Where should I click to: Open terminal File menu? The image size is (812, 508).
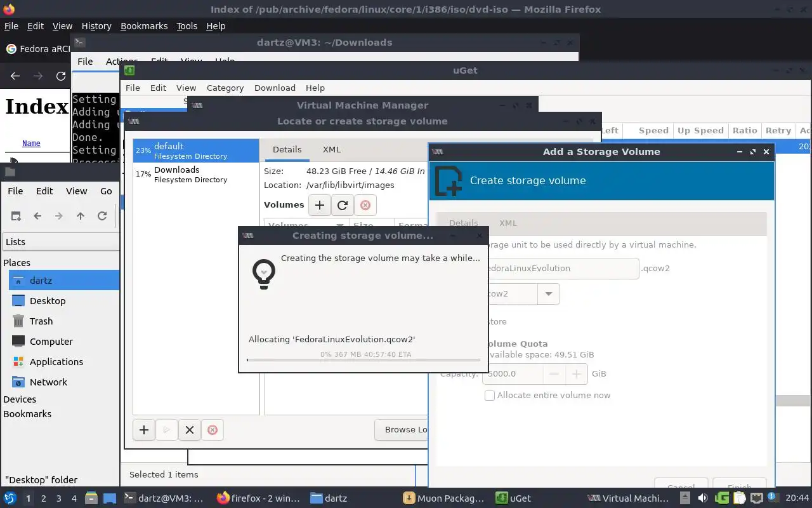click(x=85, y=62)
